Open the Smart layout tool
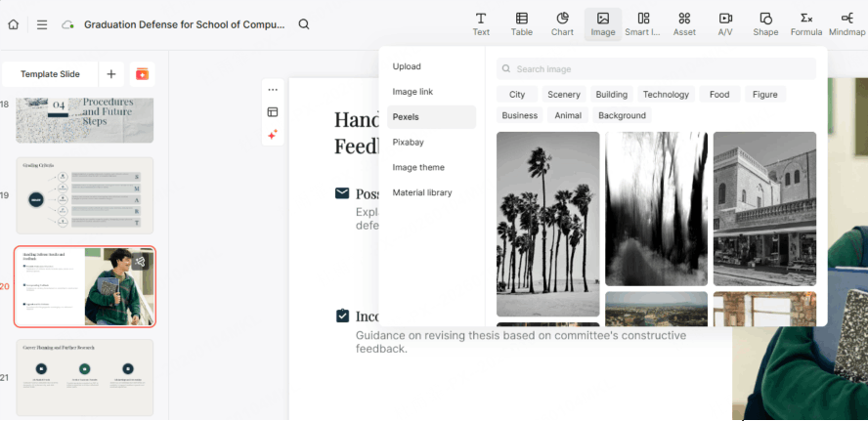 click(x=643, y=24)
